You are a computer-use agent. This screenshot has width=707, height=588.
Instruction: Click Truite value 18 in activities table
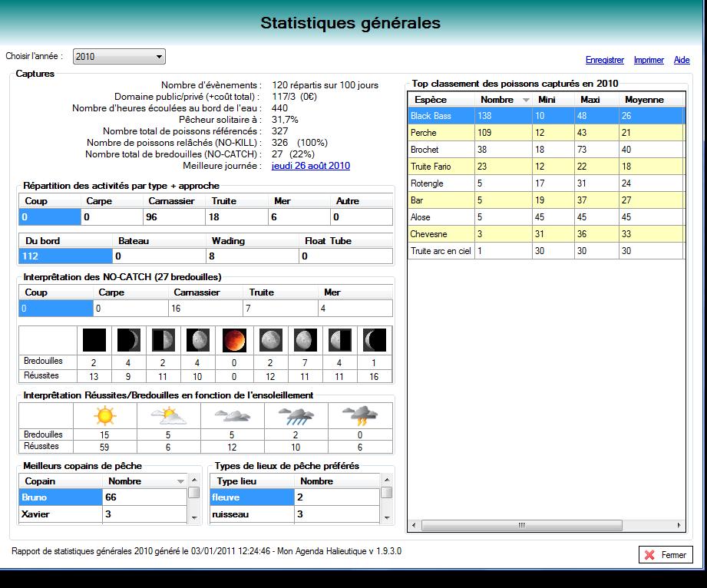point(236,217)
